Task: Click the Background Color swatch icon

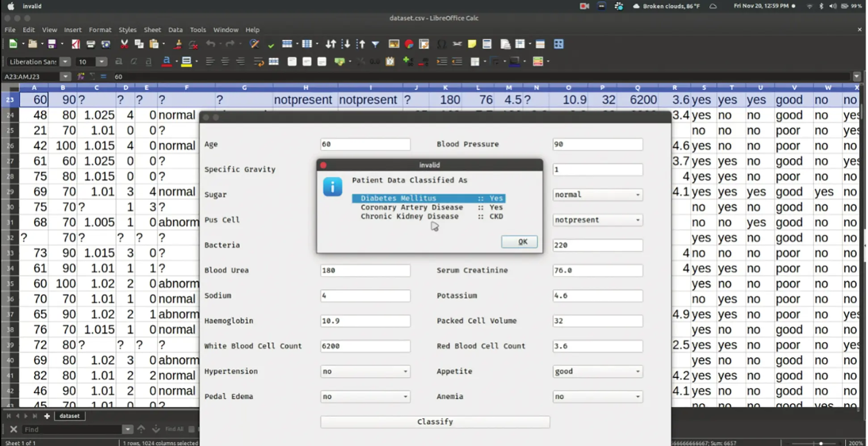Action: click(515, 62)
